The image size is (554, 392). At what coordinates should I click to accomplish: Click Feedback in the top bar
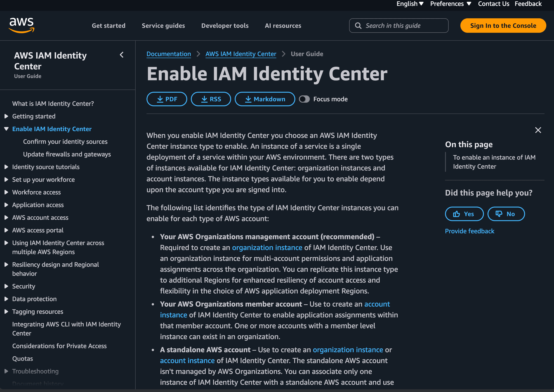tap(528, 4)
